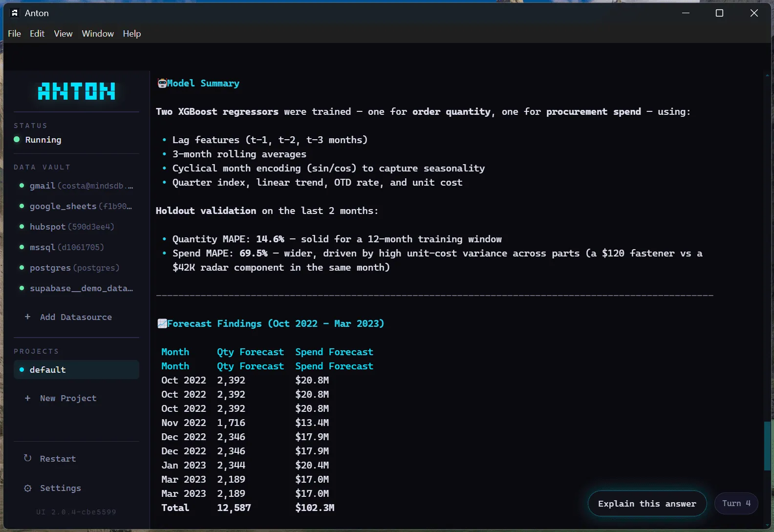Click the Settings gear icon
Viewport: 774px width, 532px height.
click(x=28, y=488)
